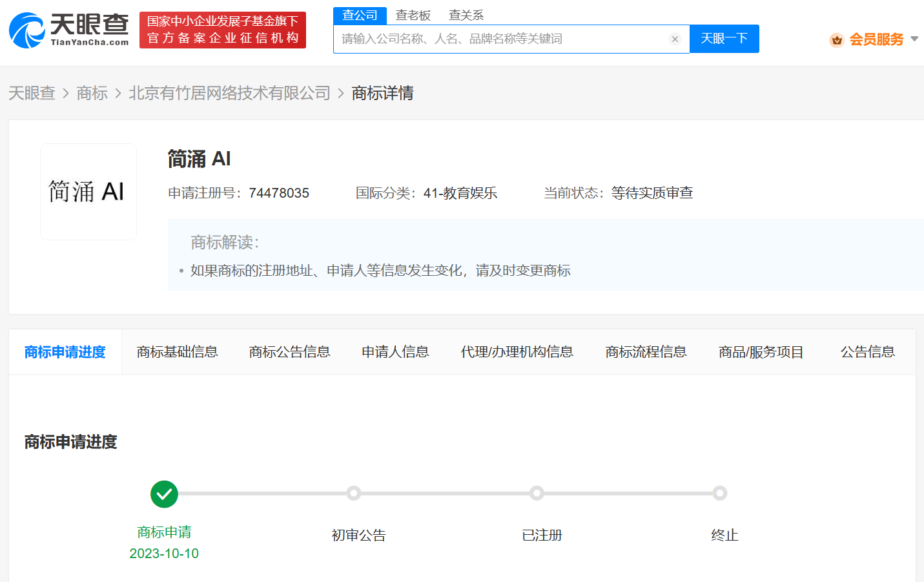The image size is (924, 582).
Task: Click the 等待实质审查 status text
Action: click(x=652, y=193)
